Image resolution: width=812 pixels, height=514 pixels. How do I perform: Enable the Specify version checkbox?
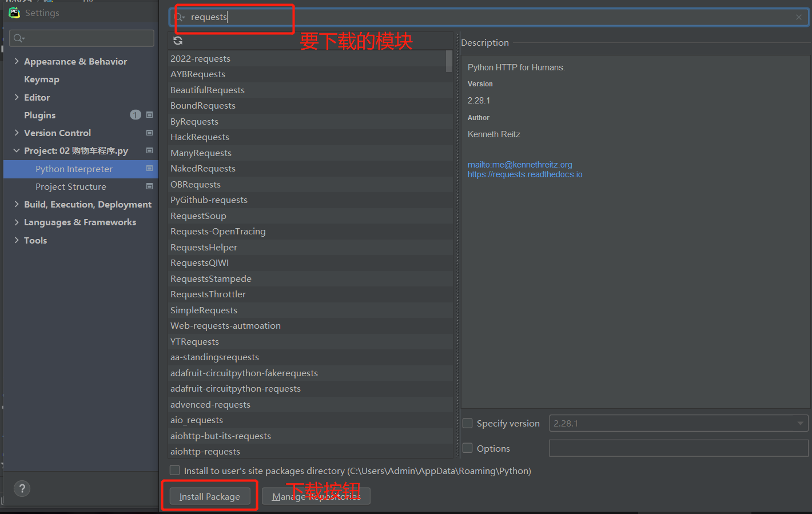467,423
